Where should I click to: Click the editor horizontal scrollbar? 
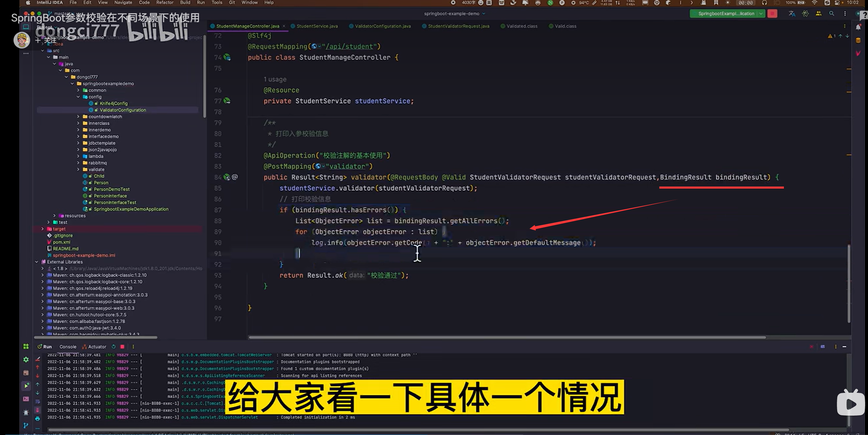(507, 337)
